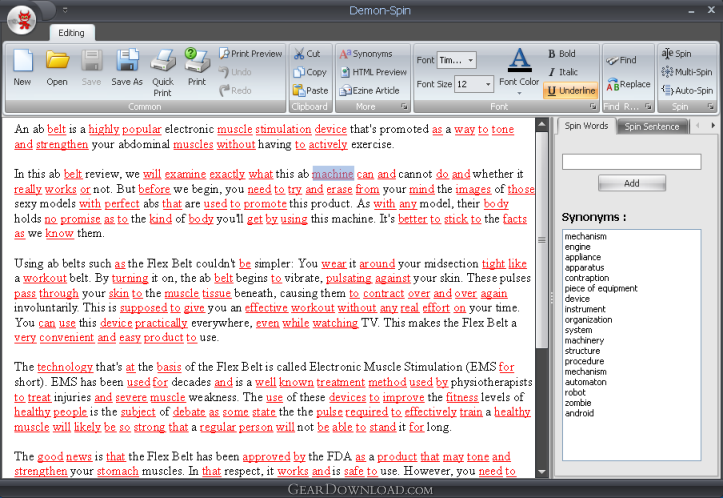Screen dimensions: 723x498
Task: Open the quick access toolbar customize arrow
Action: click(65, 10)
